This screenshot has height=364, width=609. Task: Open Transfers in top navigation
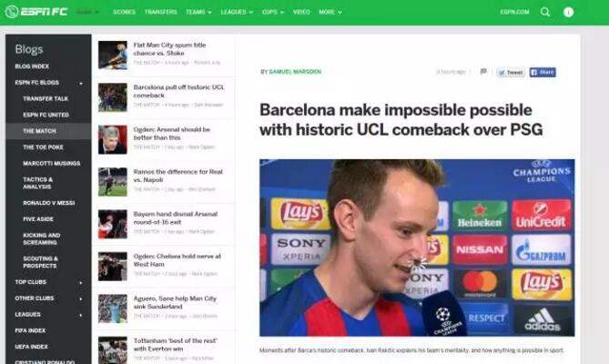161,12
